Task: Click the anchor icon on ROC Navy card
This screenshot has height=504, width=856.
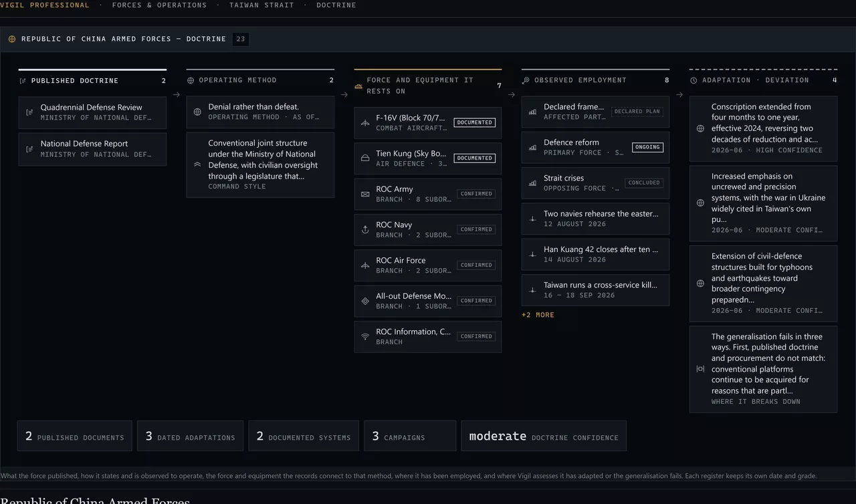Action: [365, 230]
